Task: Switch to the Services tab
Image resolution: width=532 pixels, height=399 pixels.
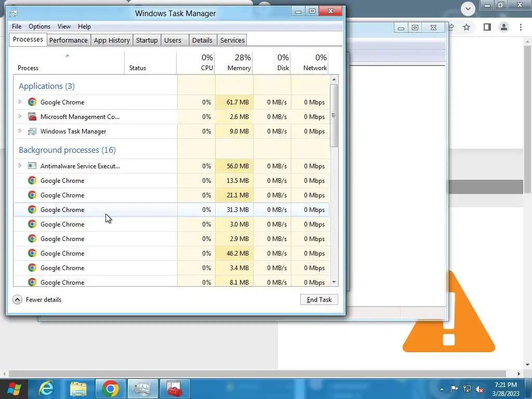Action: tap(232, 40)
